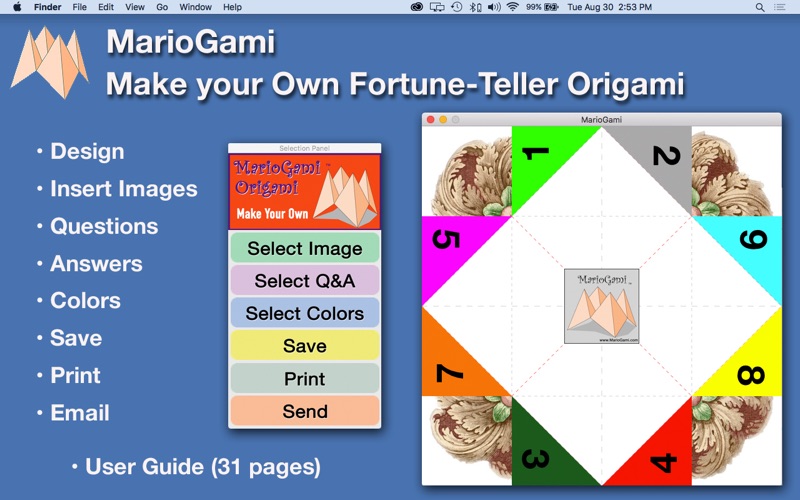Click the Creative Cloud menu bar icon
The height and width of the screenshot is (500, 800).
tap(417, 7)
